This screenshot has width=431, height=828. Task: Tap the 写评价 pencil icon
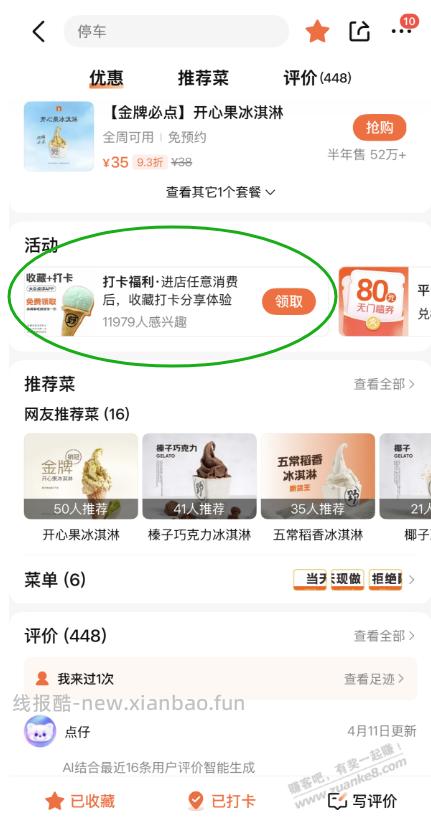338,801
